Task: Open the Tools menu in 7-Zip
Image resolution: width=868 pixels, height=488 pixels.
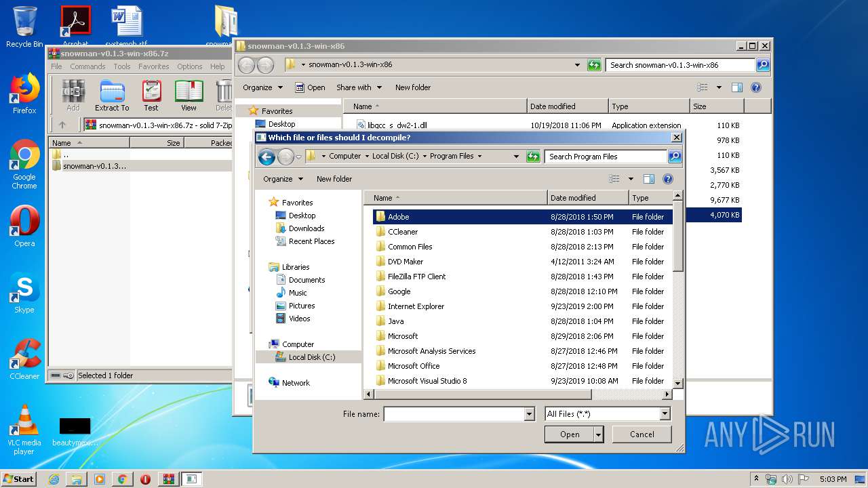Action: pos(122,66)
